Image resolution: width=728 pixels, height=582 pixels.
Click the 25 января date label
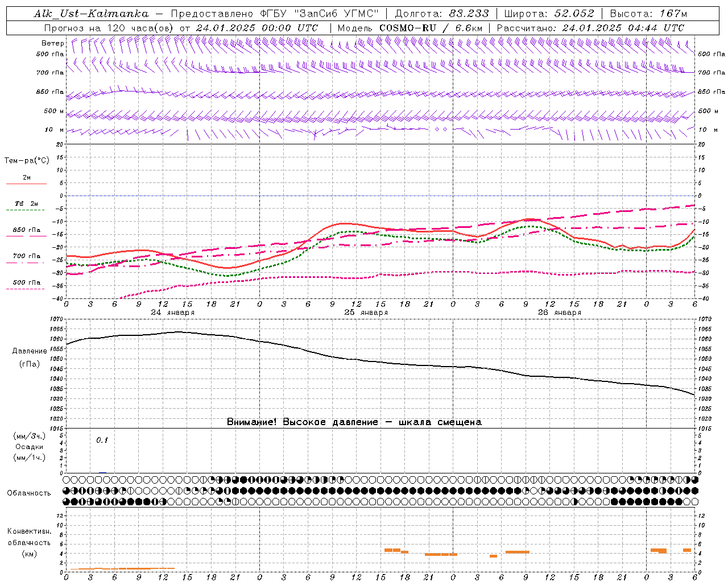click(x=366, y=313)
